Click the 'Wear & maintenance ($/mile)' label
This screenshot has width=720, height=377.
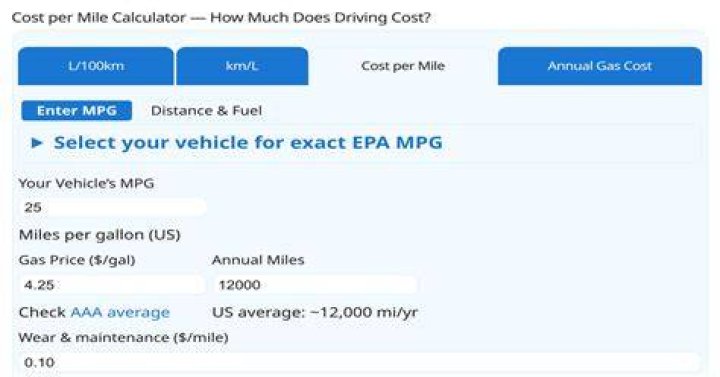coord(124,338)
